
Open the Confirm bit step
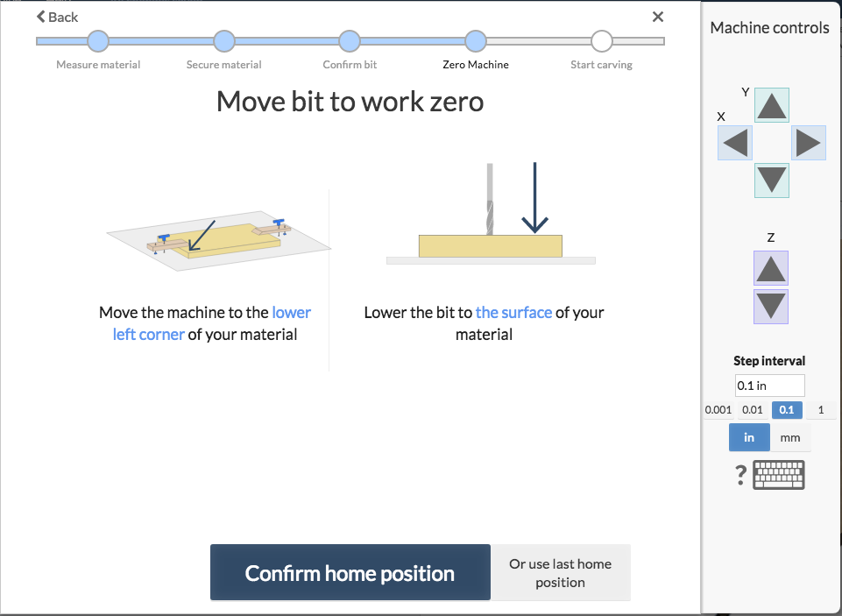click(350, 41)
